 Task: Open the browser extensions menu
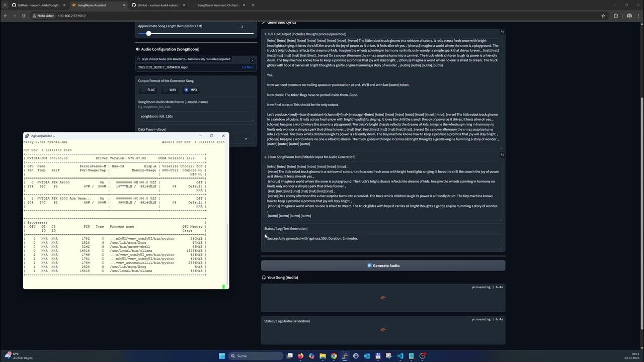point(616,16)
